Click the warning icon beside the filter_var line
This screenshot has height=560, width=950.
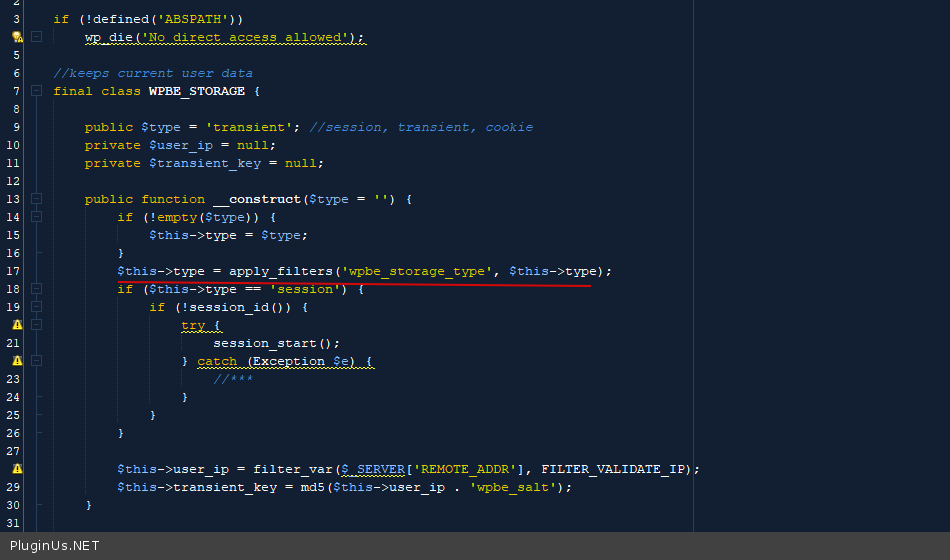coord(17,468)
